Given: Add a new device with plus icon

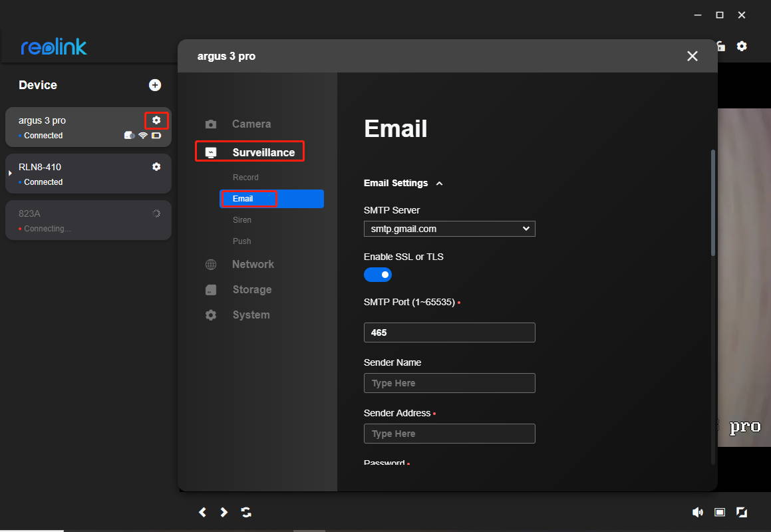Looking at the screenshot, I should pos(155,85).
